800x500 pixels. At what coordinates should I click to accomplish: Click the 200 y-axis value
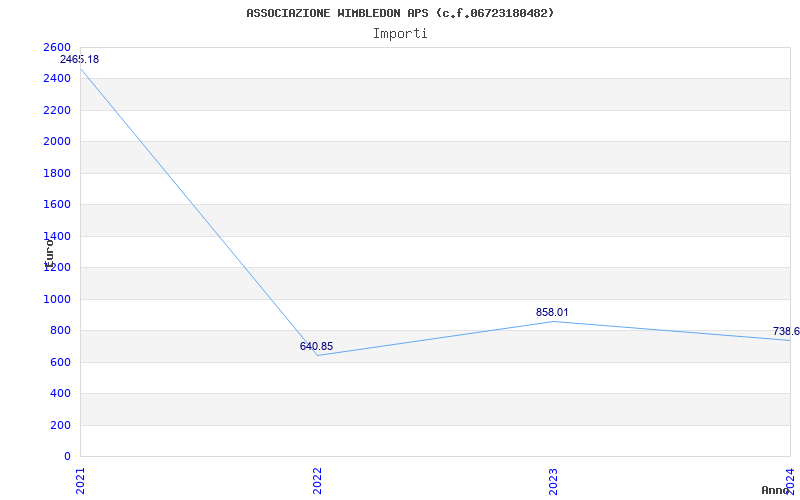[60, 425]
